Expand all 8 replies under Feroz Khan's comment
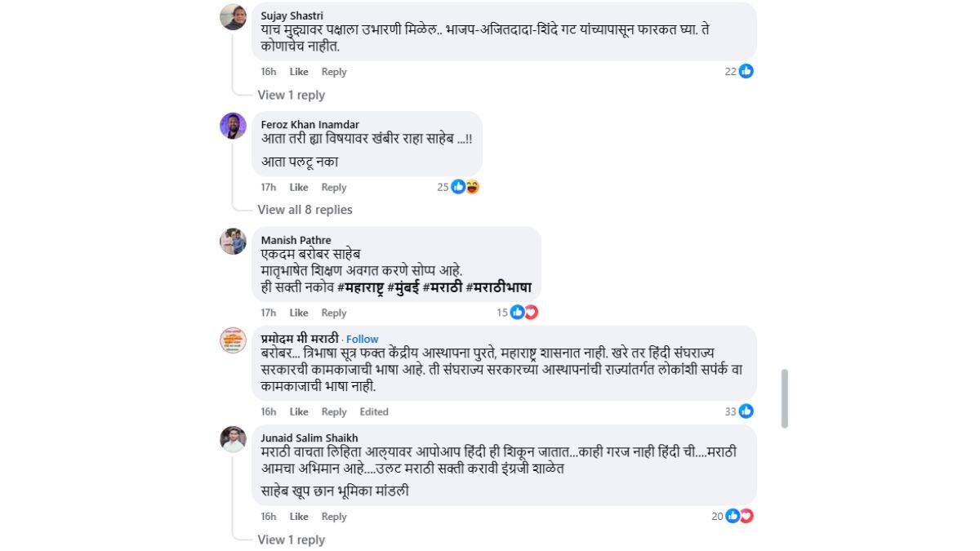Viewport: 980px width, 551px height. point(305,210)
